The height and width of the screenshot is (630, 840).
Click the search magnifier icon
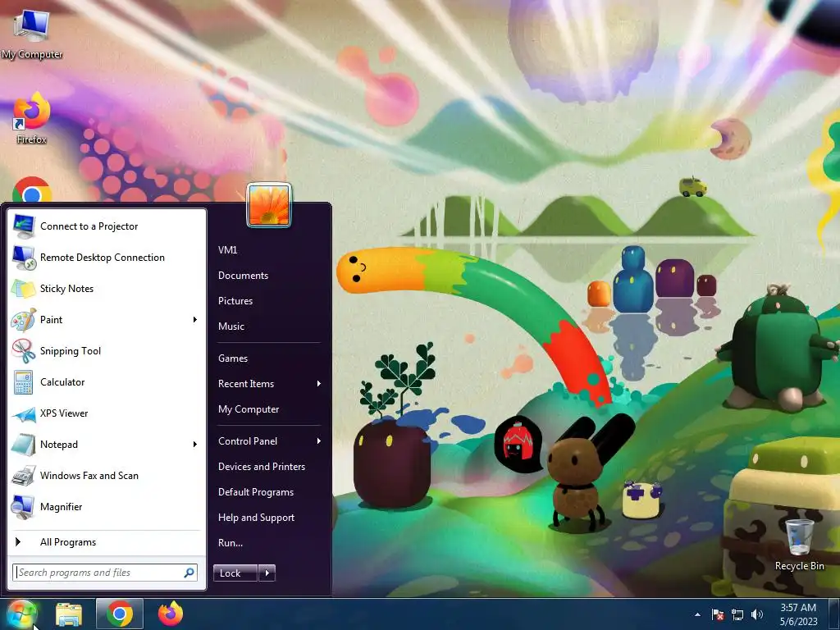(189, 573)
